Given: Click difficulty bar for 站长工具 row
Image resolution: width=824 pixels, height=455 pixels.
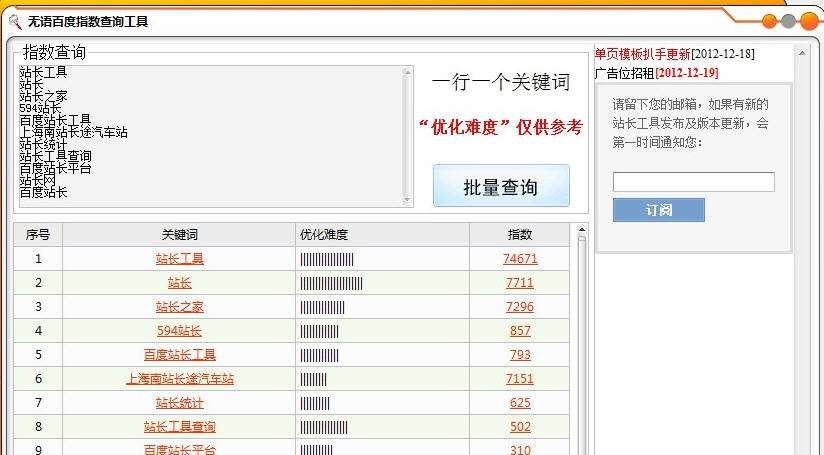Looking at the screenshot, I should tap(327, 258).
